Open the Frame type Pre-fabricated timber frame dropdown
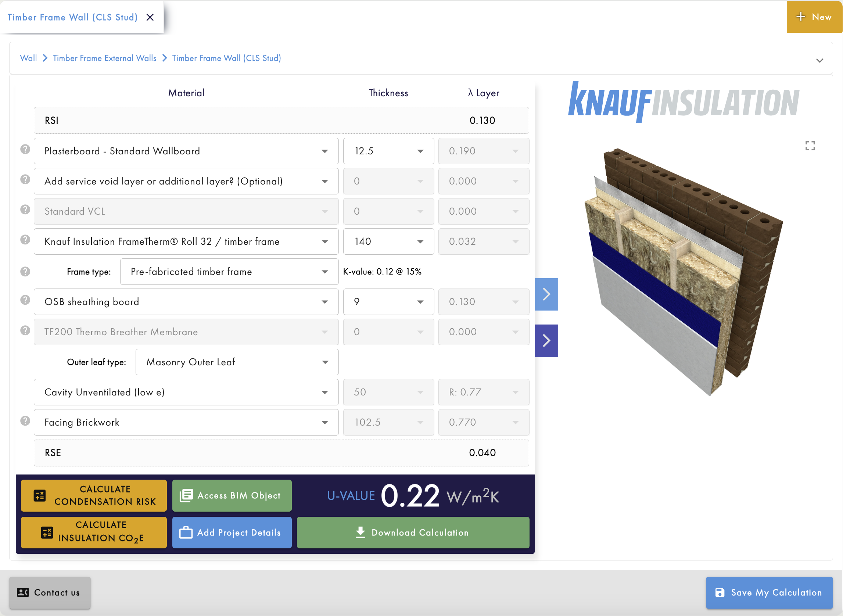This screenshot has width=843, height=616. pyautogui.click(x=229, y=272)
